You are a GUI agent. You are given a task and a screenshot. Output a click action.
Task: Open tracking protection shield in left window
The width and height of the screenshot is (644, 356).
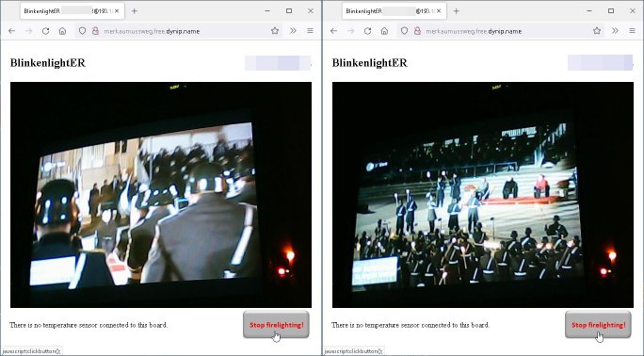pyautogui.click(x=82, y=31)
